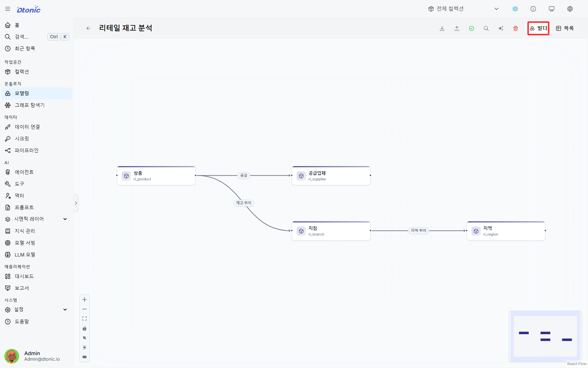
Task: Open the language globe icon
Action: click(570, 9)
